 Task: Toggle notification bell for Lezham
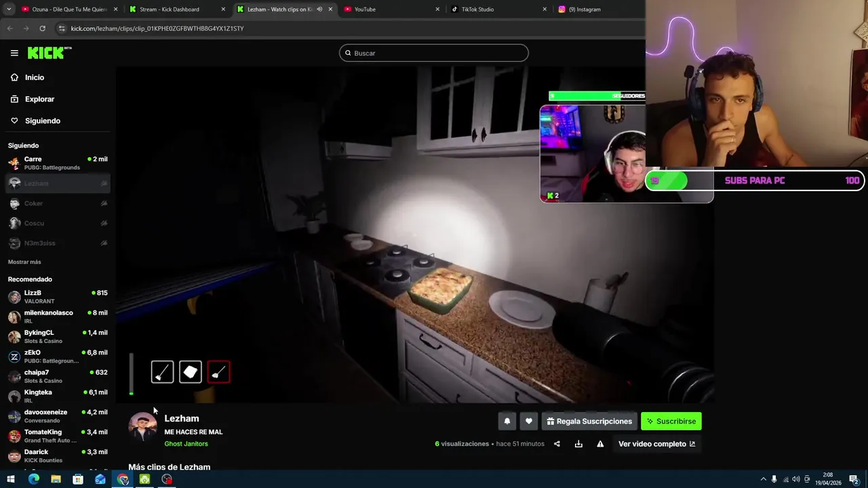tap(507, 421)
